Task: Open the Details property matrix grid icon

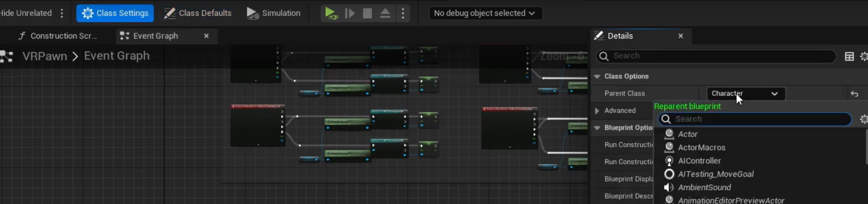Action: click(849, 57)
